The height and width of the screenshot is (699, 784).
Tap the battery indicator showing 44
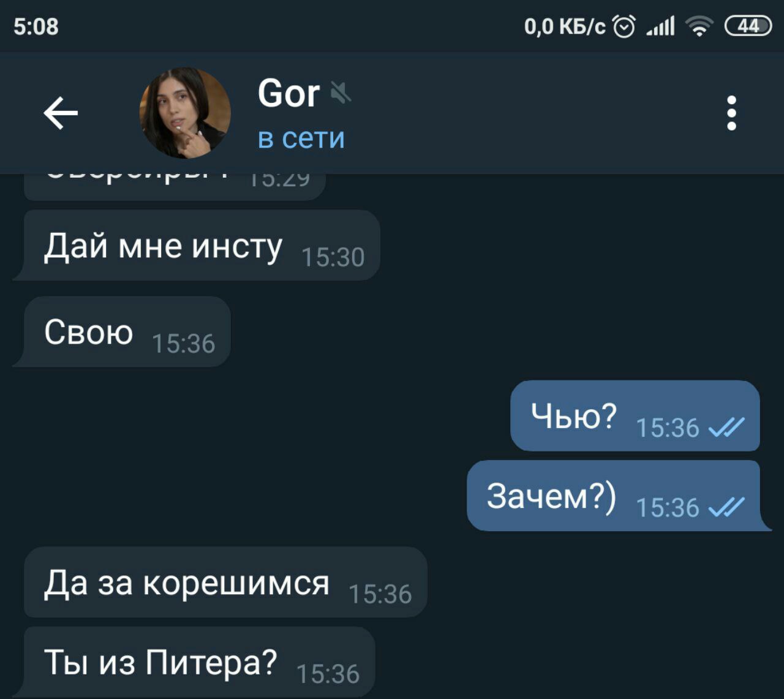coord(748,26)
